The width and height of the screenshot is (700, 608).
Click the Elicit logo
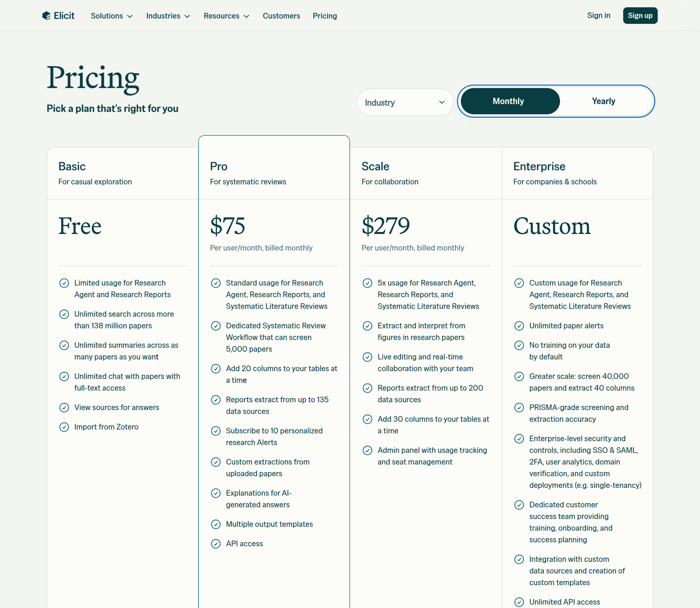pos(58,16)
